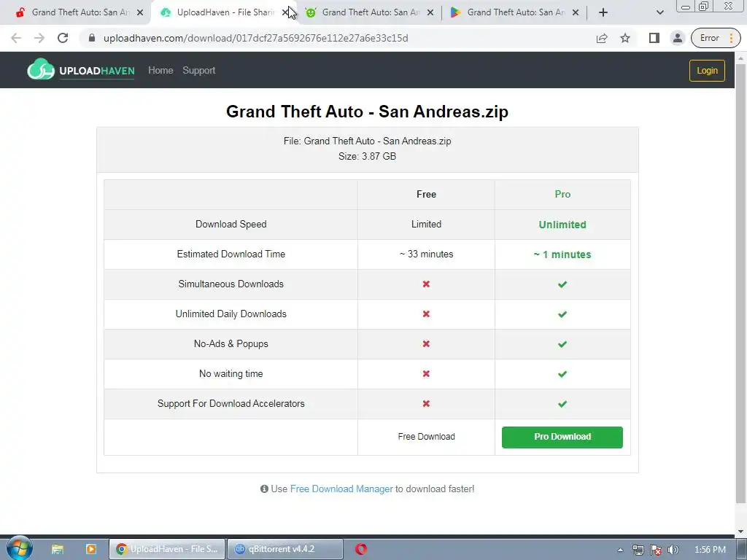Show hidden tray icons arrow
Viewport: 747px width, 560px height.
(620, 550)
